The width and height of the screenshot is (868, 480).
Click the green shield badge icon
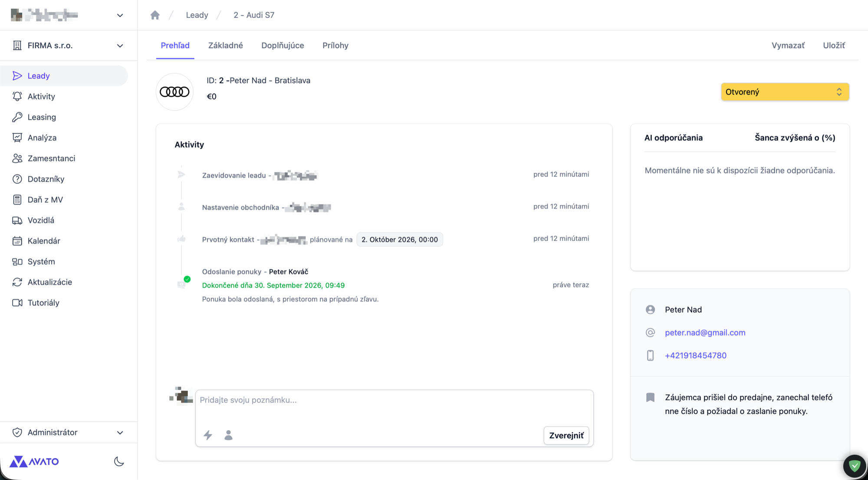coord(855,466)
